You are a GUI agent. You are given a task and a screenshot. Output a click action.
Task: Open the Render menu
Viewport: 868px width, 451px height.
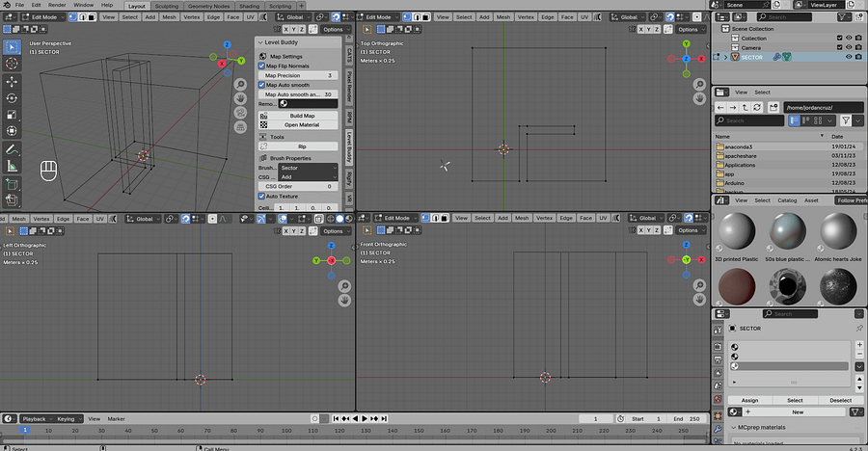[57, 5]
